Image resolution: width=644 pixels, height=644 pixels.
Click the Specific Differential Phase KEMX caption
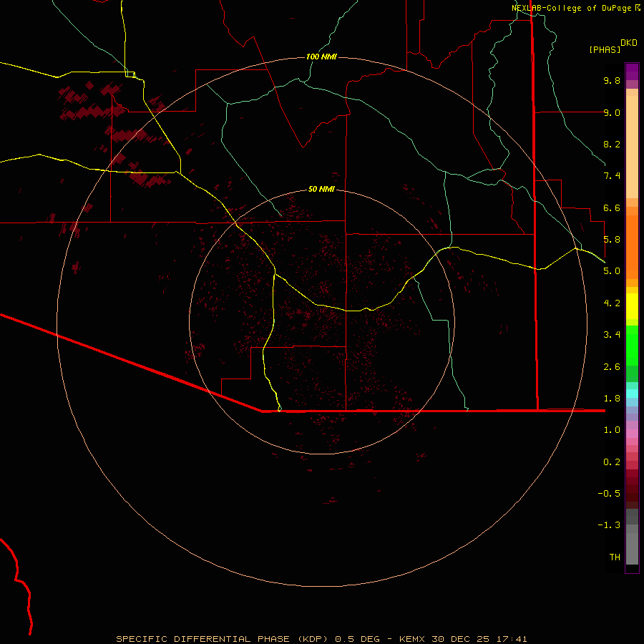321,639
